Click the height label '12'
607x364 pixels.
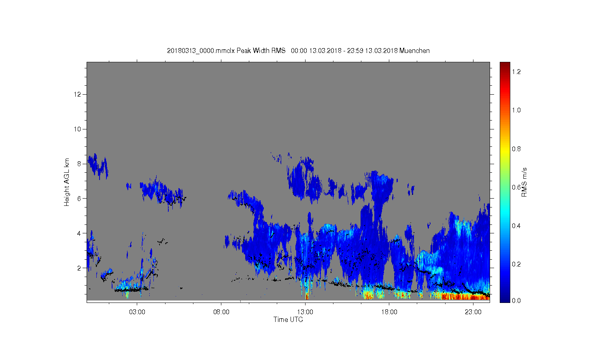tap(79, 94)
